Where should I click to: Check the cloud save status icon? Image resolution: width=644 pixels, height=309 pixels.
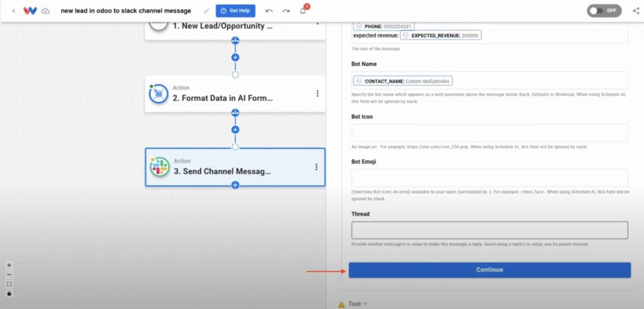point(45,11)
